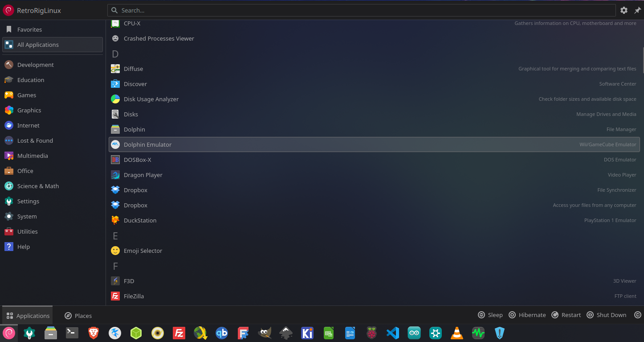Launch FileZilla from the applications list
The image size is (644, 342).
click(134, 296)
